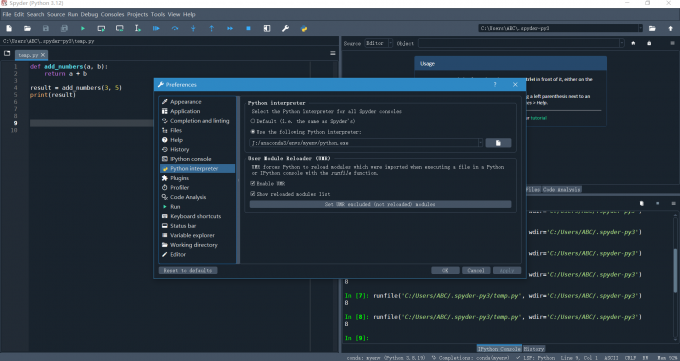Viewport: 680px width, 361px height.
Task: Open the Tools menu
Action: [158, 14]
